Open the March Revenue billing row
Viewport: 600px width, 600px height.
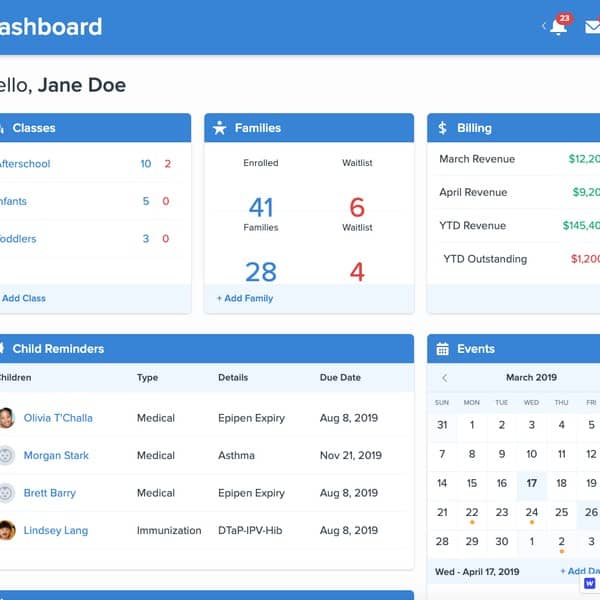pyautogui.click(x=477, y=159)
